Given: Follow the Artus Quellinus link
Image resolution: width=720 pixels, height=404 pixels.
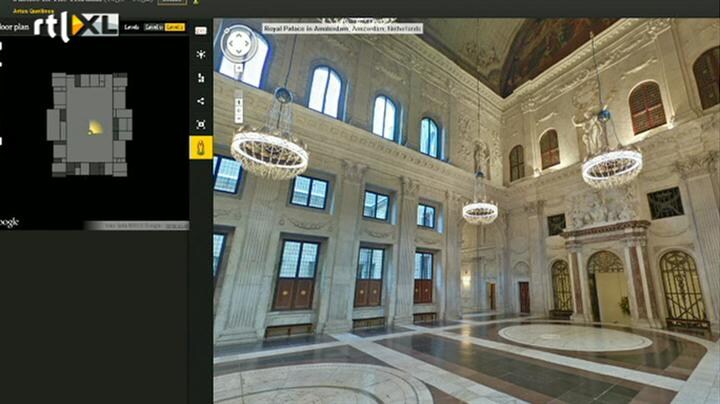Looking at the screenshot, I should [34, 11].
